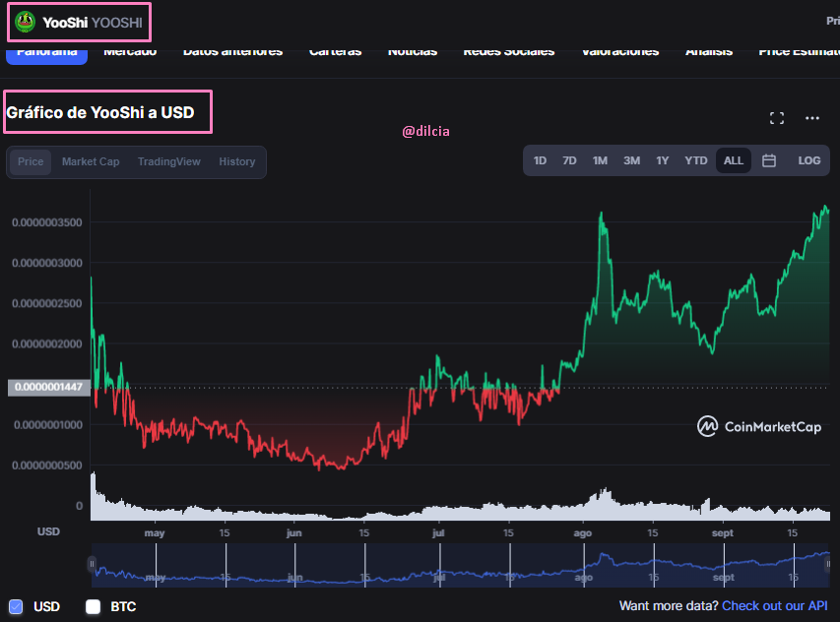Open the Panorama section tab

pos(46,54)
